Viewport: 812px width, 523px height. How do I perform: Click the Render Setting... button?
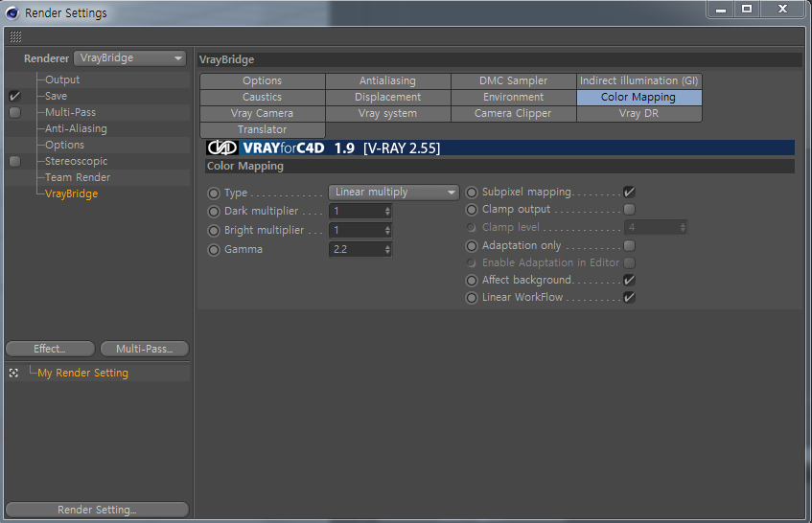[x=98, y=510]
